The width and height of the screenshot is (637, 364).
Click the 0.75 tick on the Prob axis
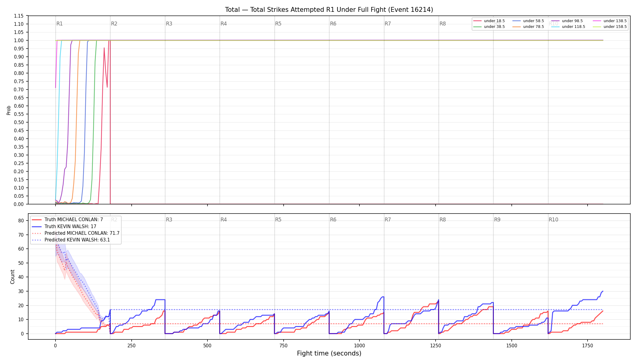pyautogui.click(x=19, y=81)
